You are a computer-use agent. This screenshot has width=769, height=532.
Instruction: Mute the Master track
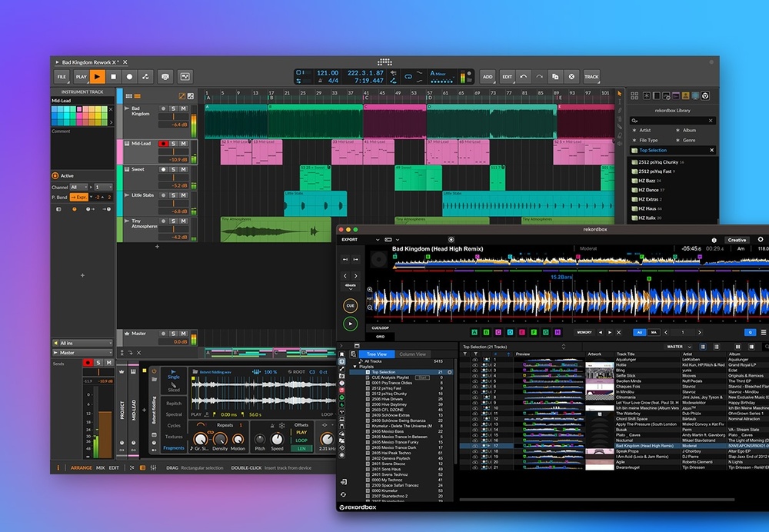184,334
